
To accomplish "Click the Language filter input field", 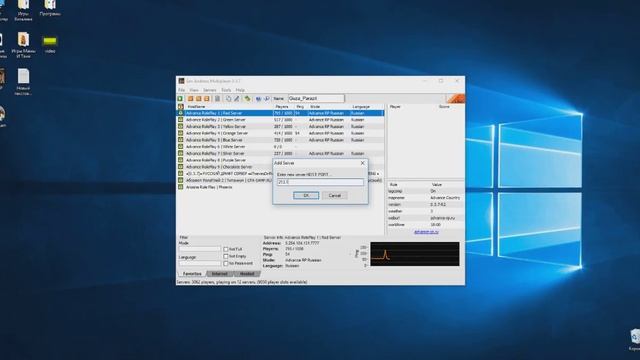I will click(x=200, y=263).
